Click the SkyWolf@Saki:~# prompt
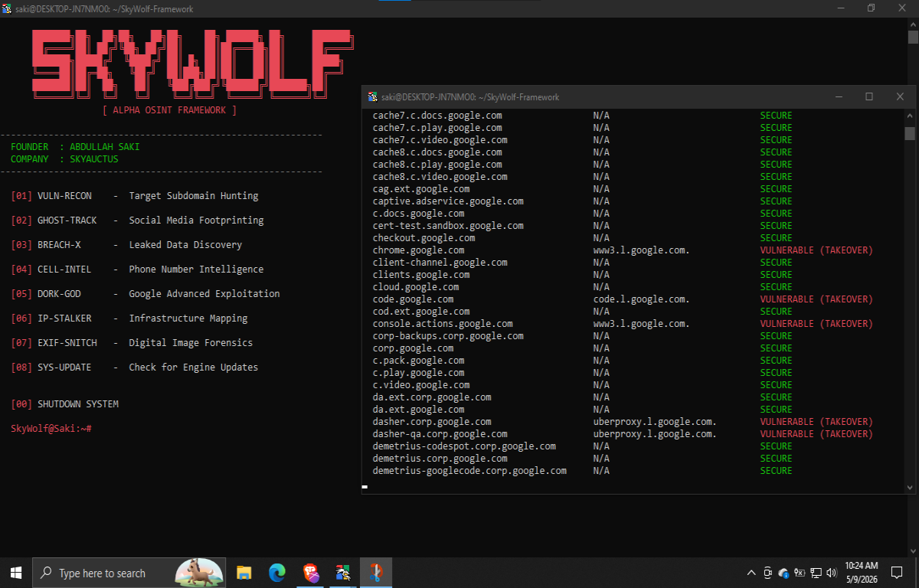The height and width of the screenshot is (588, 919). pyautogui.click(x=51, y=429)
